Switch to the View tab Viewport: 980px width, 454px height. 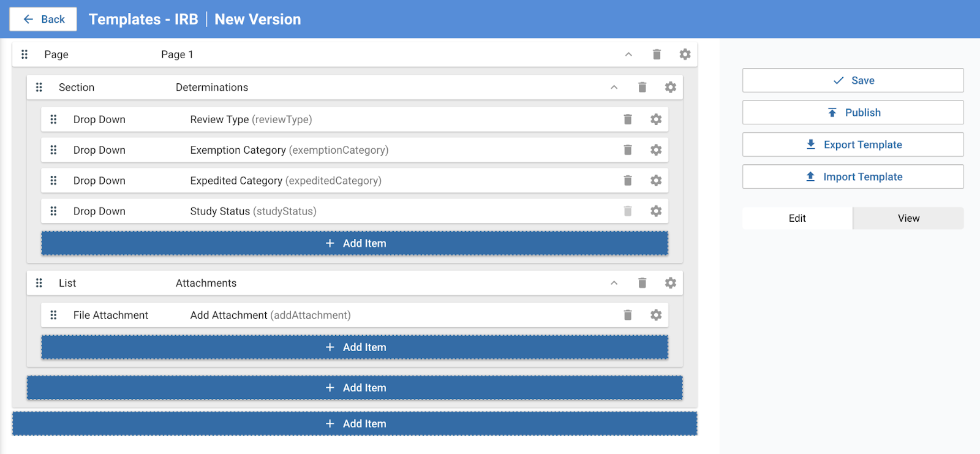908,218
